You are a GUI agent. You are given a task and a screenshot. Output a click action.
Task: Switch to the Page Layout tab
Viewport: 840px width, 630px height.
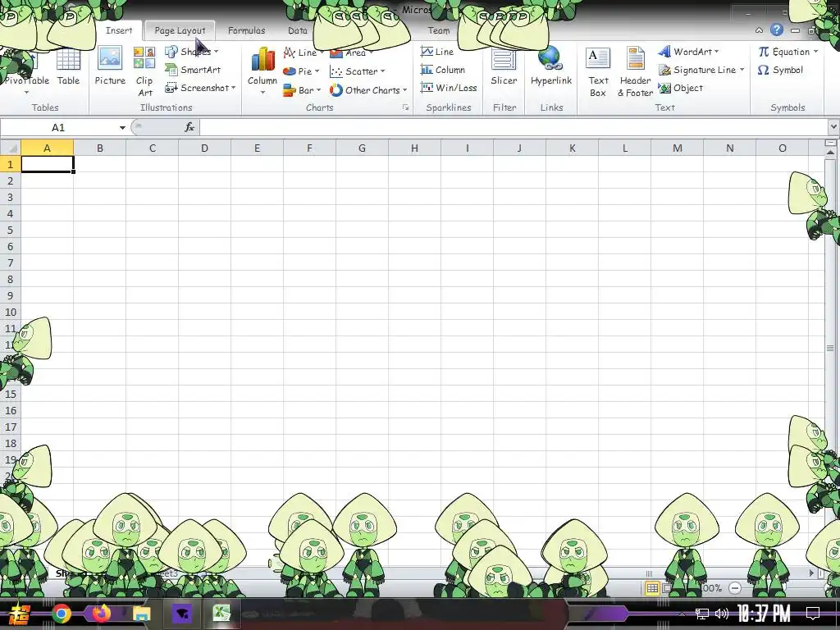tap(180, 30)
